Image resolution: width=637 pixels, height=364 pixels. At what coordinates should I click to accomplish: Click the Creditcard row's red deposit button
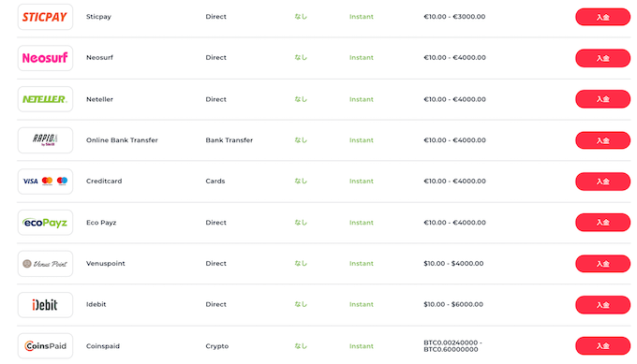tap(603, 182)
